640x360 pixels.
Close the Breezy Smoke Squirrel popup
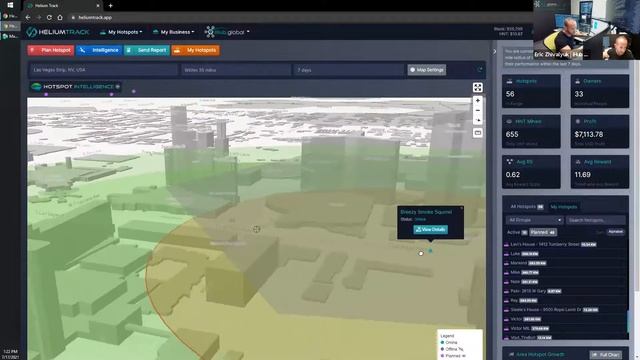[461, 208]
